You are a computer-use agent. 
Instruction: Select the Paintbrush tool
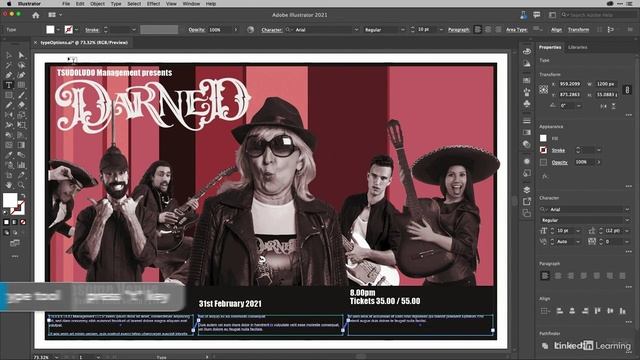tap(21, 95)
